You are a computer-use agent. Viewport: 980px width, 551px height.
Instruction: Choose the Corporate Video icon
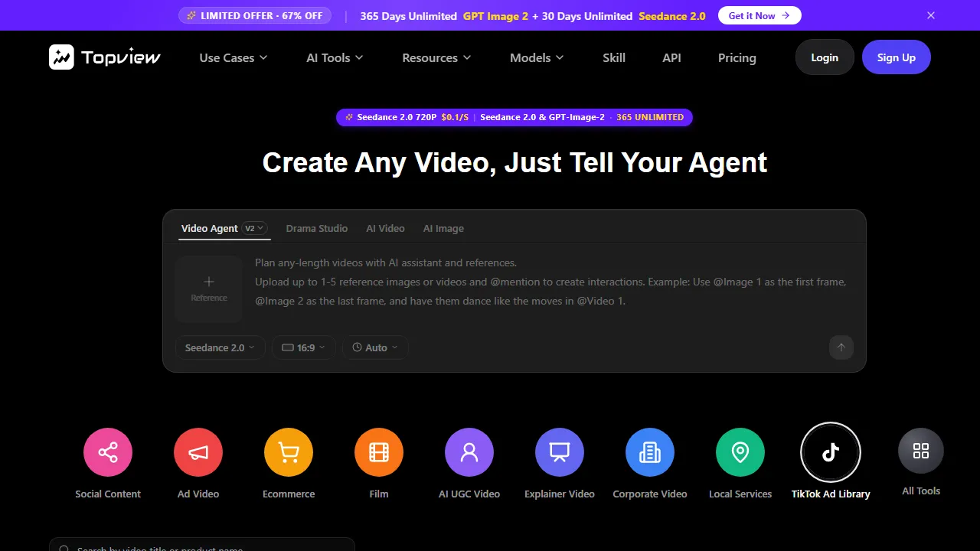650,452
